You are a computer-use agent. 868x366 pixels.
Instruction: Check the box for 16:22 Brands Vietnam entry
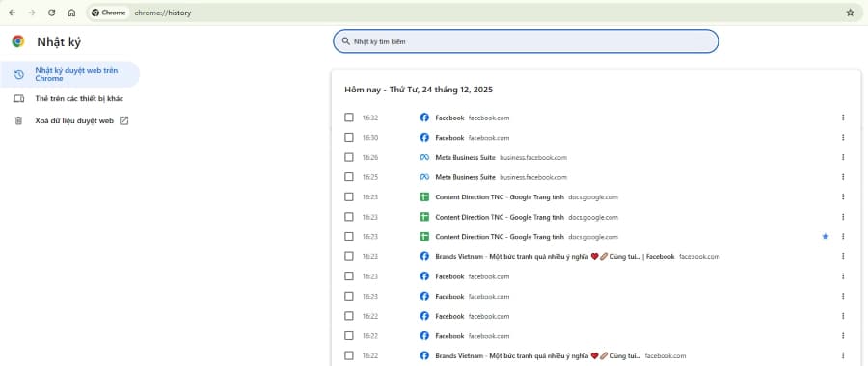pos(349,356)
